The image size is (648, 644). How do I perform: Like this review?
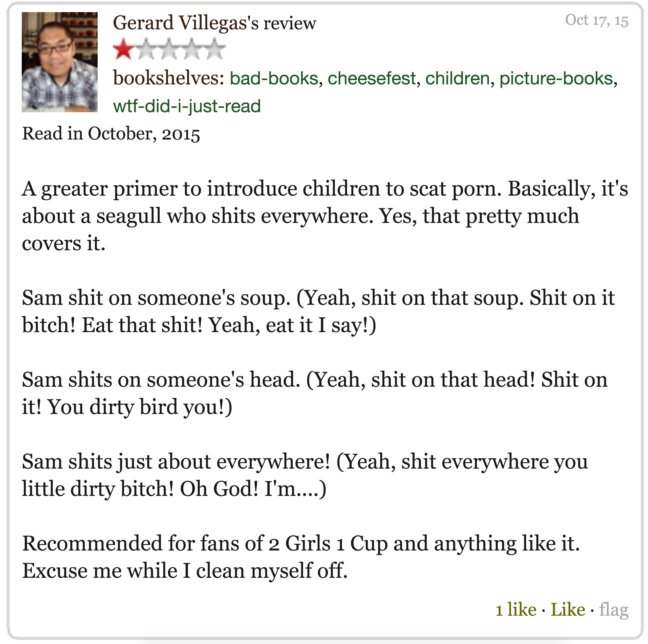click(x=568, y=609)
